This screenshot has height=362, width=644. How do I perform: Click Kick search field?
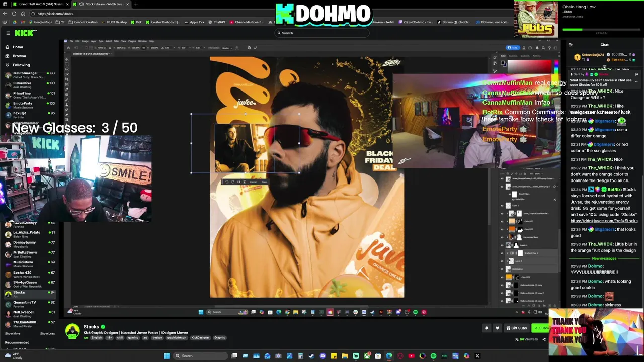(322, 33)
